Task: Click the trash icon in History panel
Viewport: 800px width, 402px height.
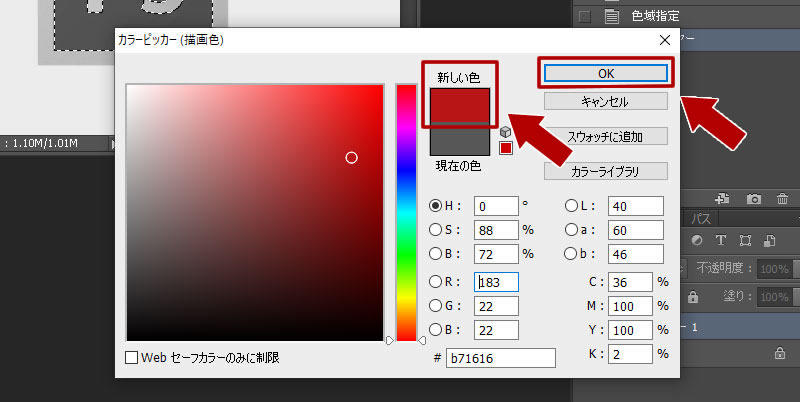Action: (x=783, y=199)
